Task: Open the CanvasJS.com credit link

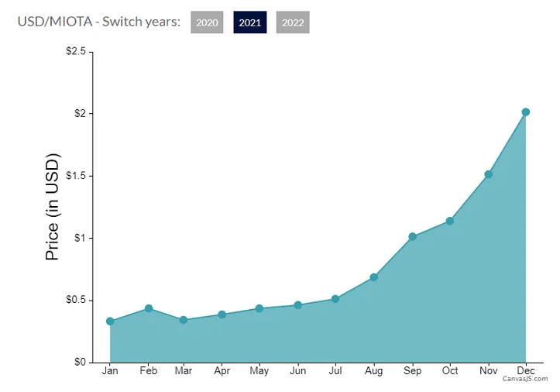Action: (x=524, y=379)
